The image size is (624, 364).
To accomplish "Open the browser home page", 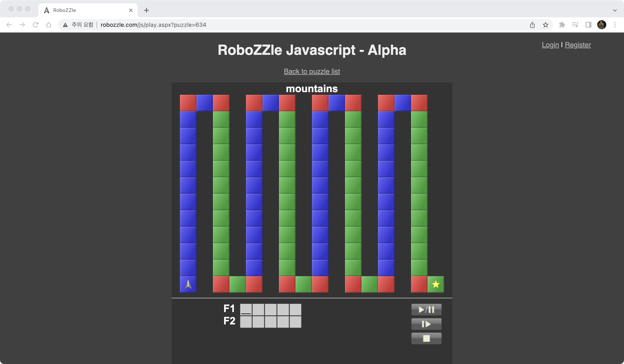I will click(49, 25).
